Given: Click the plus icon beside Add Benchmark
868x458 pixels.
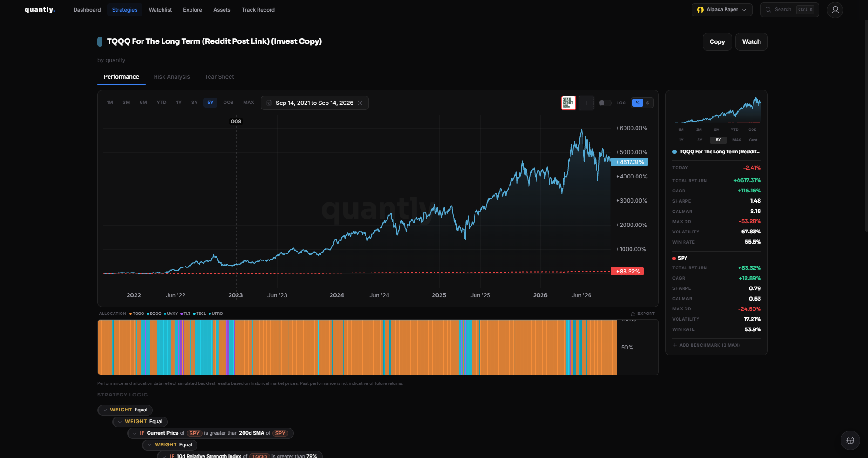Looking at the screenshot, I should click(x=675, y=345).
